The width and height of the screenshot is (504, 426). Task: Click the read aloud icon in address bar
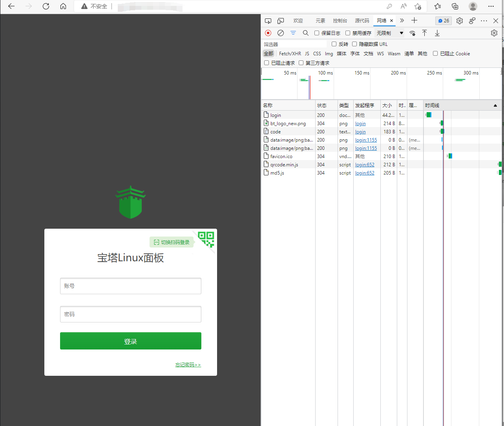point(404,6)
